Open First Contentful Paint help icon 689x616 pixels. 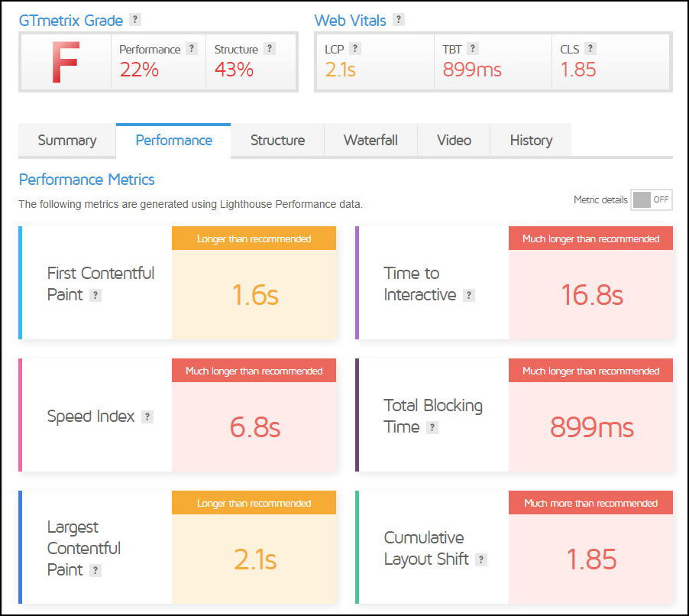[x=95, y=296]
